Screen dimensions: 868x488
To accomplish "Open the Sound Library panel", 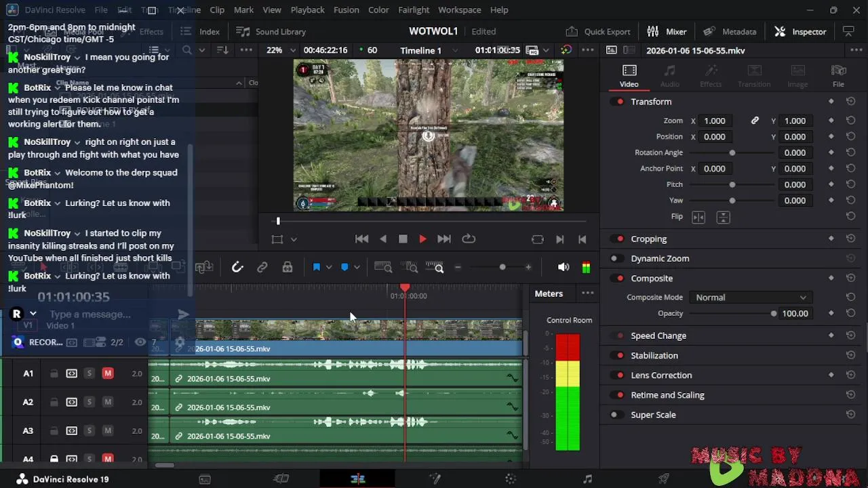I will [271, 32].
